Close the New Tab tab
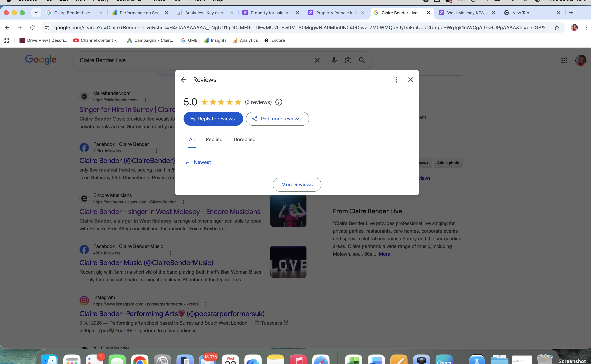 click(558, 13)
